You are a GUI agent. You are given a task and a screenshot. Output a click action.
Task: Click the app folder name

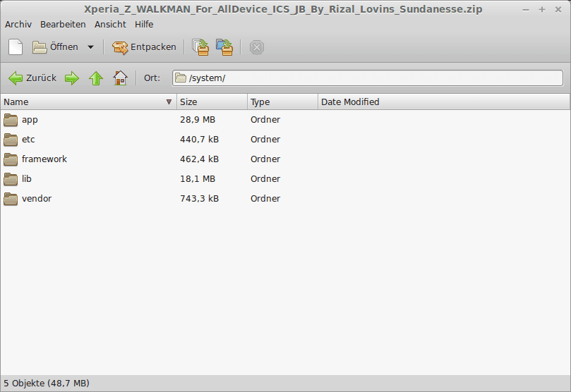(x=30, y=120)
